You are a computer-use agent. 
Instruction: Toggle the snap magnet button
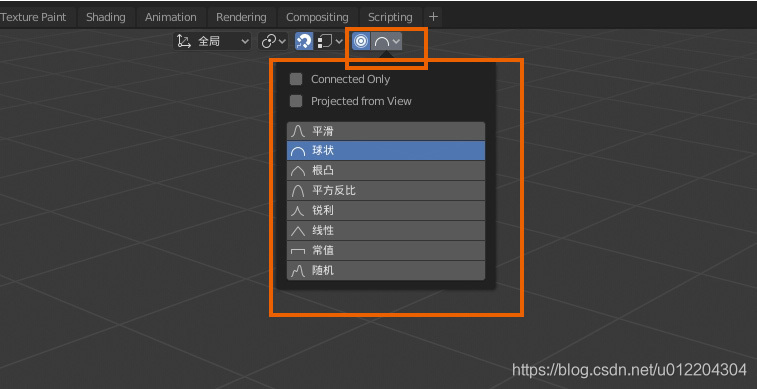point(304,42)
